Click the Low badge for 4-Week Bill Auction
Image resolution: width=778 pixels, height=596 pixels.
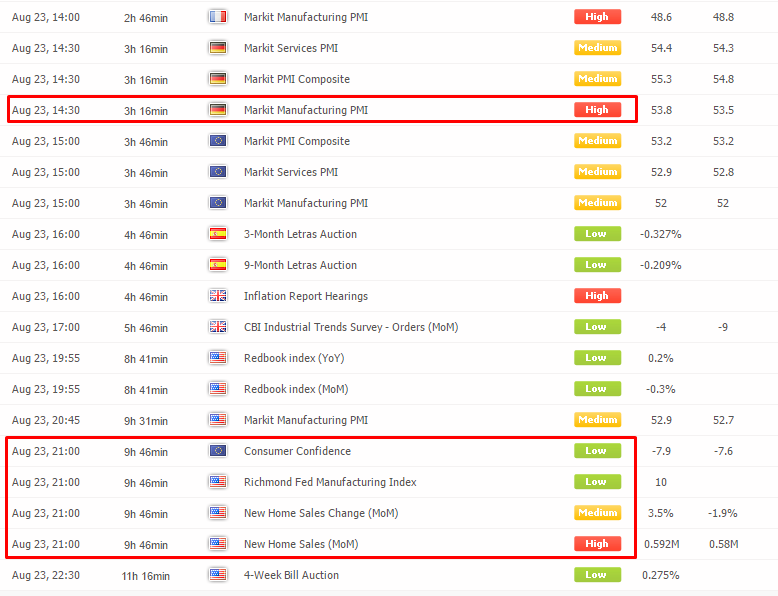coord(597,575)
